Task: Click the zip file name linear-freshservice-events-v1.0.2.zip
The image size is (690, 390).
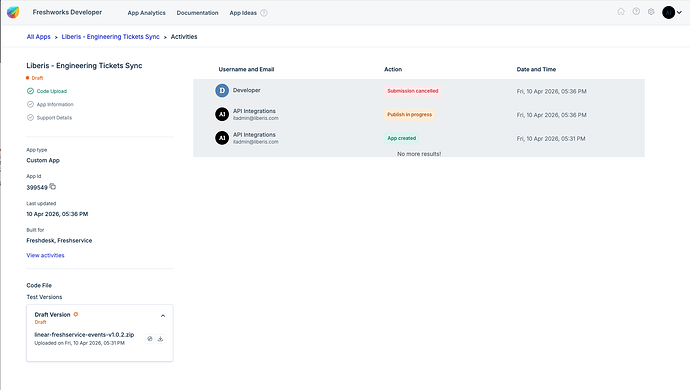Action: [84, 335]
